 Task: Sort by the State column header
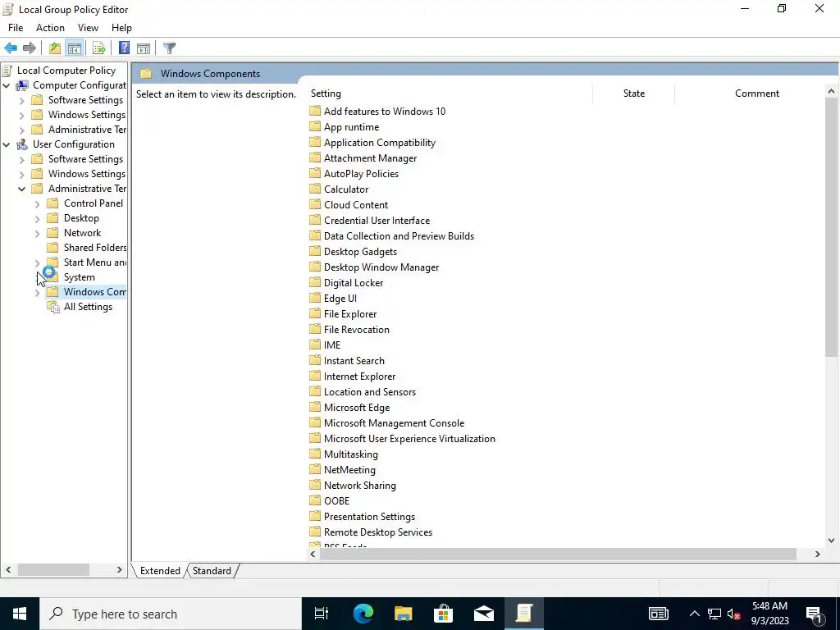point(634,94)
